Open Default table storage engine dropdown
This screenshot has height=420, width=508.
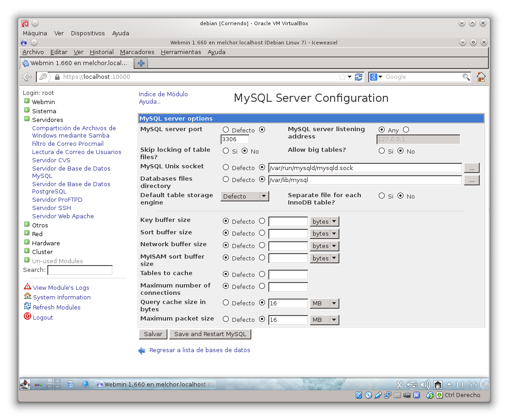pyautogui.click(x=244, y=196)
